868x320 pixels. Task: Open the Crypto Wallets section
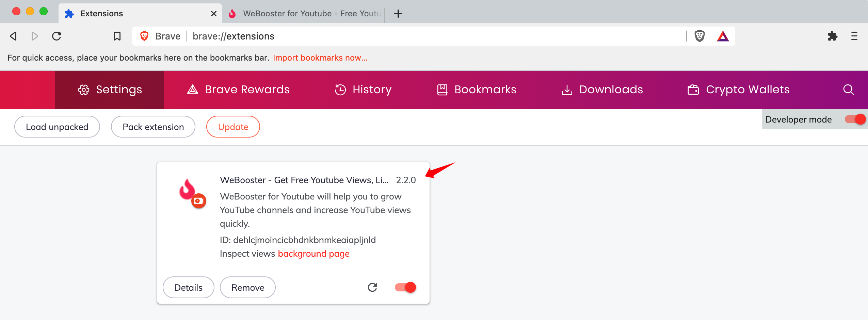pos(738,90)
